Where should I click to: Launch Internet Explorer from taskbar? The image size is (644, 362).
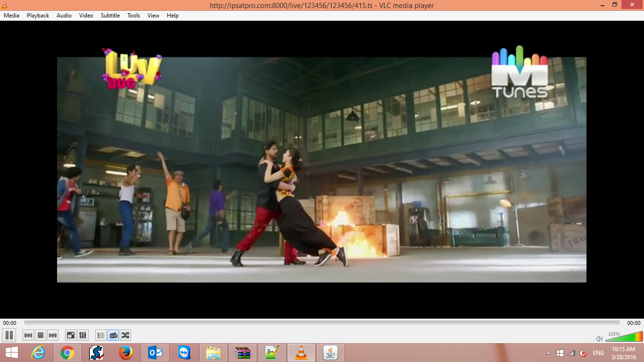click(x=38, y=353)
